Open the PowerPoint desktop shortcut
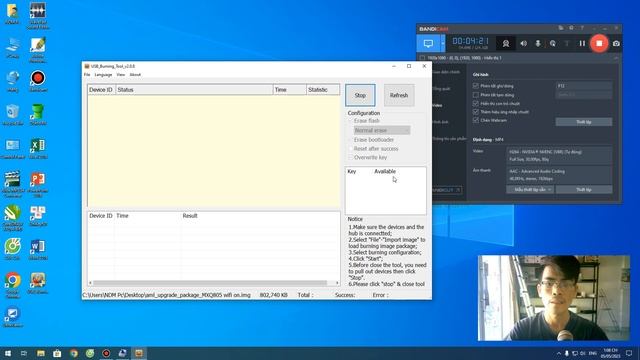The width and height of the screenshot is (640, 360). click(38, 184)
